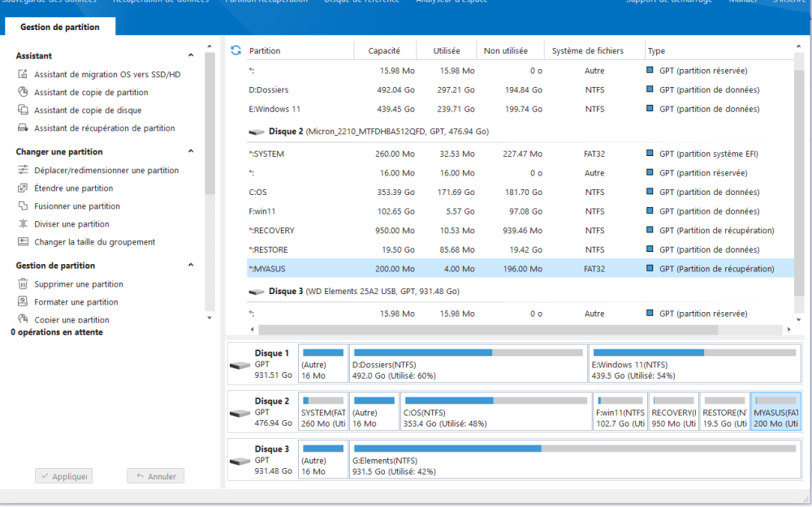Click the drive icon beside Disque 2 Micron header
Screen dimensions: 812x507
257,132
